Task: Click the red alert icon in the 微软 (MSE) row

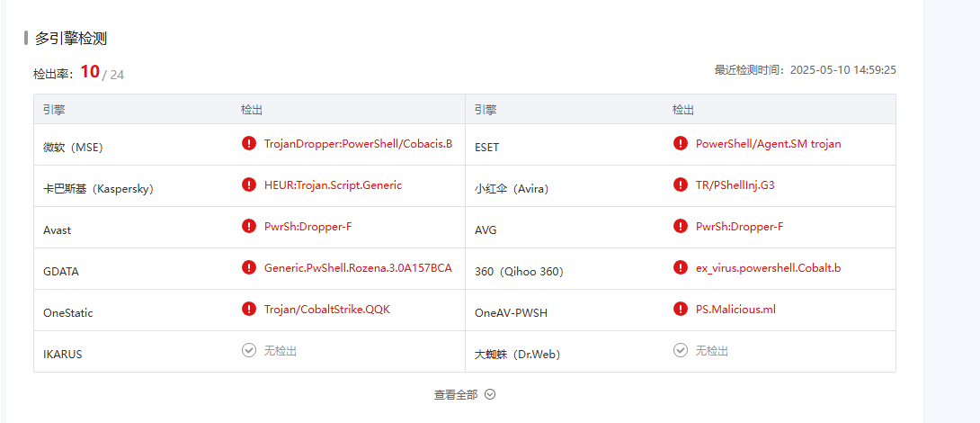Action: (x=249, y=143)
